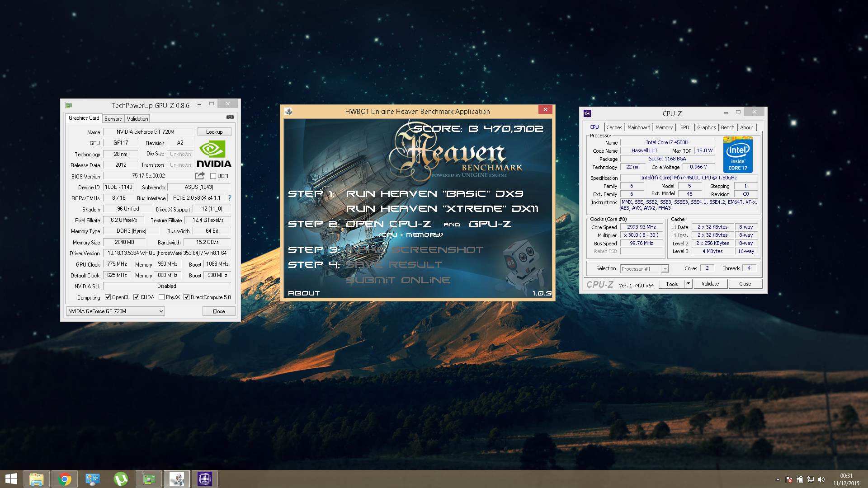Toggle the DirectCompute 5.0 checkbox
This screenshot has width=868, height=488.
[x=186, y=297]
